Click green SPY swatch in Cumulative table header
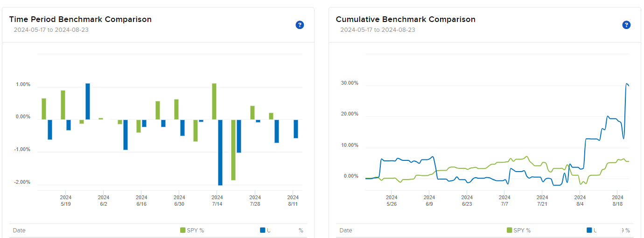Image resolution: width=644 pixels, height=238 pixels. point(509,230)
